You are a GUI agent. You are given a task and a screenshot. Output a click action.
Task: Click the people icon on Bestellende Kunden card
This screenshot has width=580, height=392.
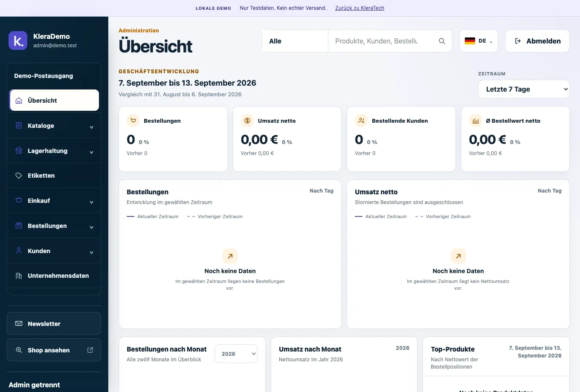tap(361, 121)
